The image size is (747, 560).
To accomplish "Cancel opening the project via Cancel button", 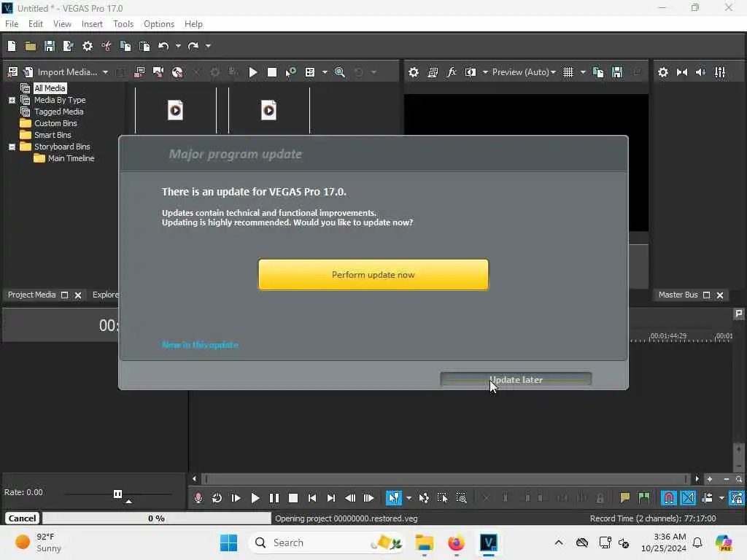I will [x=22, y=518].
